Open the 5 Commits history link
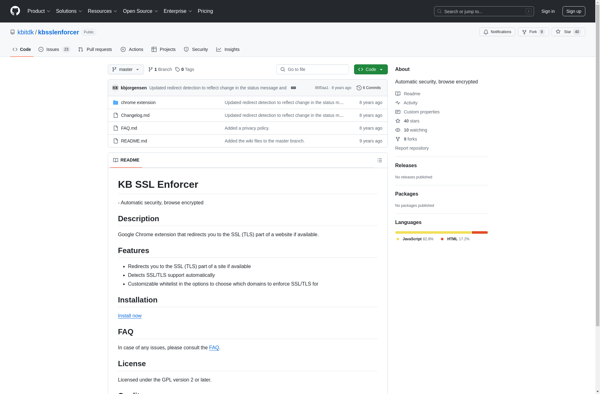The width and height of the screenshot is (600, 394). click(368, 88)
